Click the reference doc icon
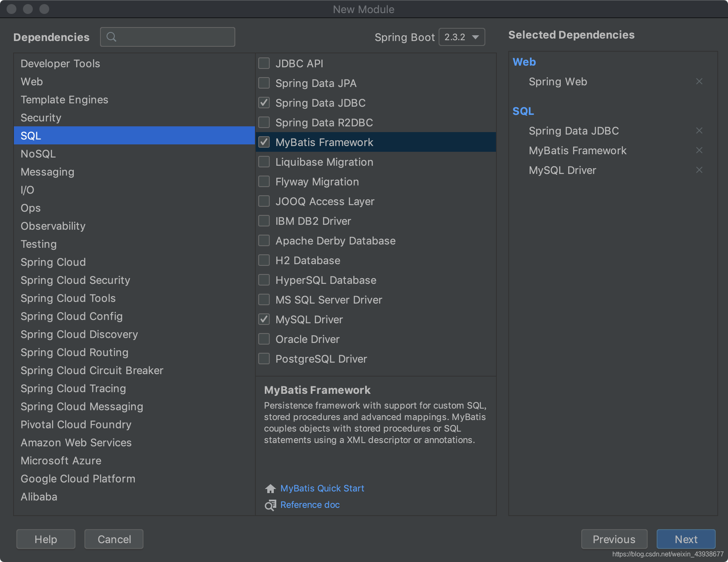This screenshot has height=562, width=728. point(271,505)
